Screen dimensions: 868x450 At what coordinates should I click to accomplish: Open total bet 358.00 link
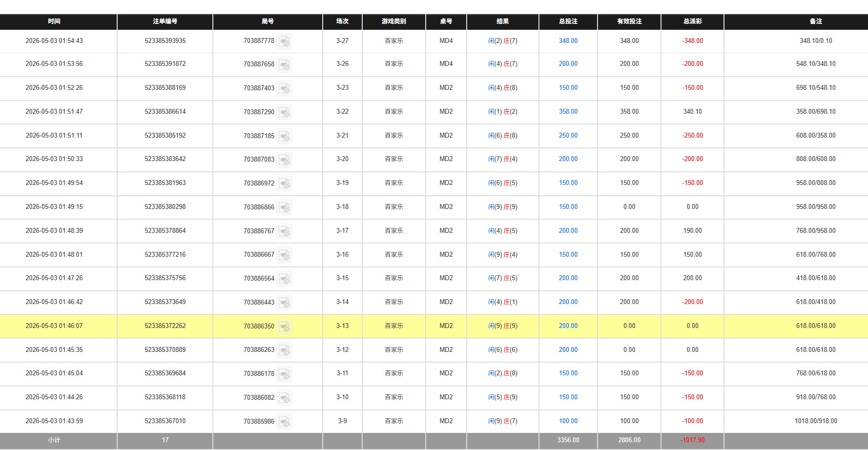[568, 112]
